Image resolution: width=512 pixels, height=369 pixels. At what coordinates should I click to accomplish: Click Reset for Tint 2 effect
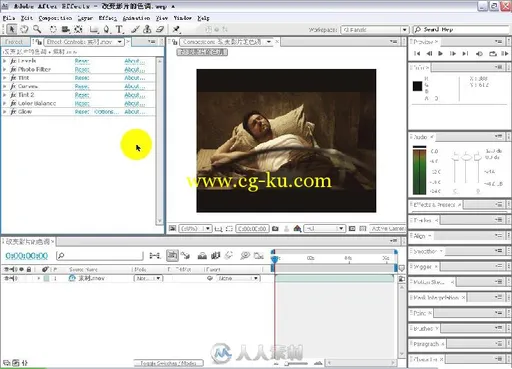[82, 95]
